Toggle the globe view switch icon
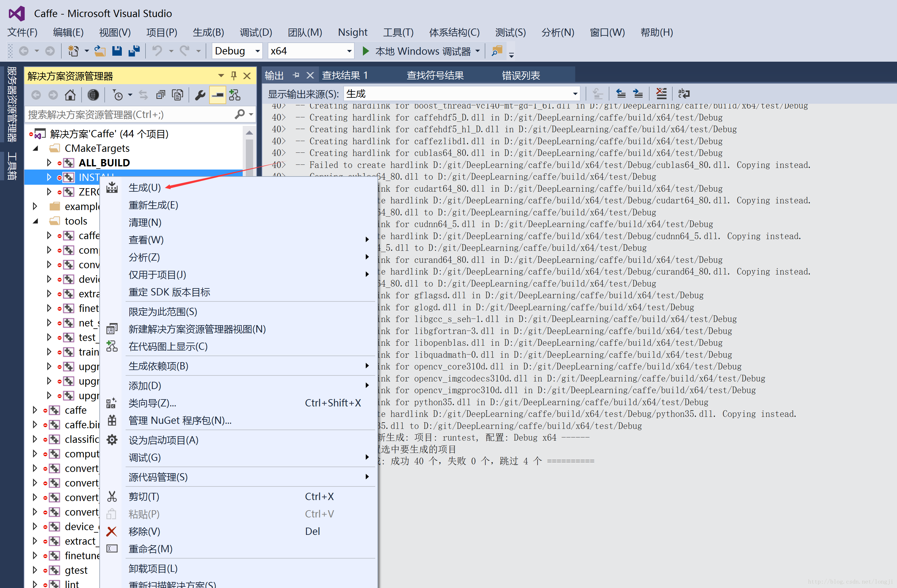 coord(93,95)
